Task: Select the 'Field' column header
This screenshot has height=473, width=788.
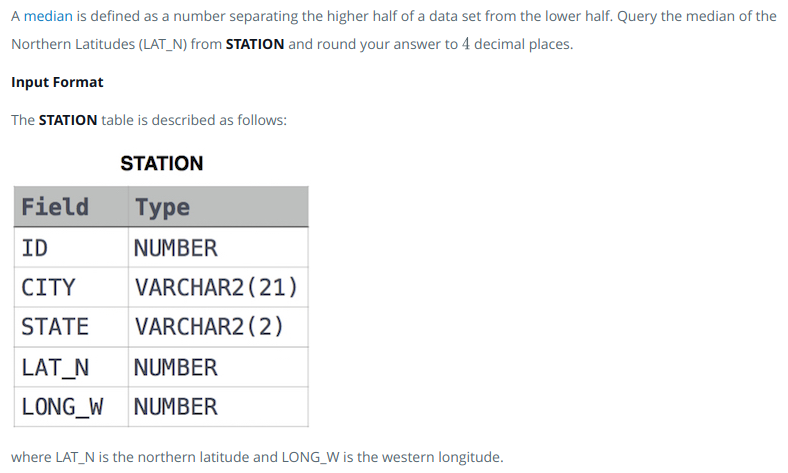Action: tap(71, 207)
